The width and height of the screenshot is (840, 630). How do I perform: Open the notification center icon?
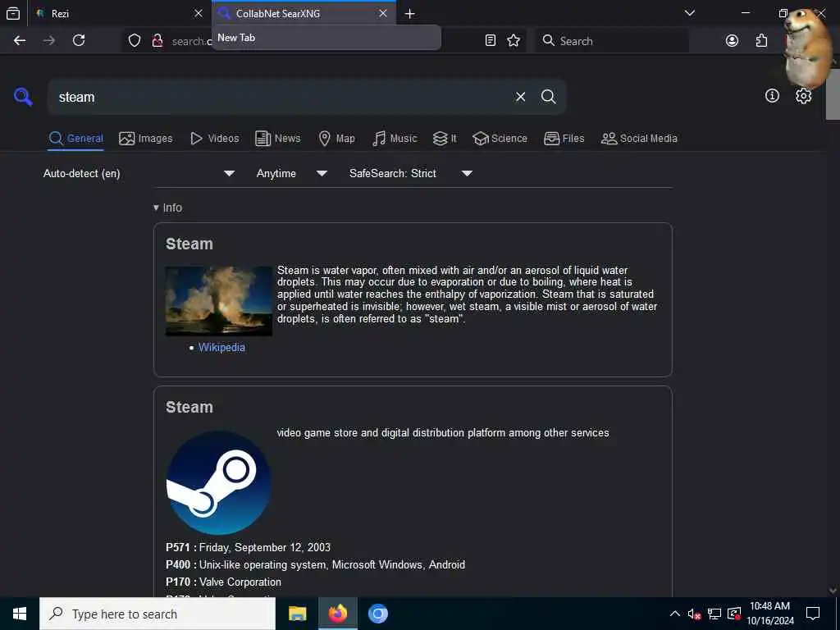(x=813, y=614)
